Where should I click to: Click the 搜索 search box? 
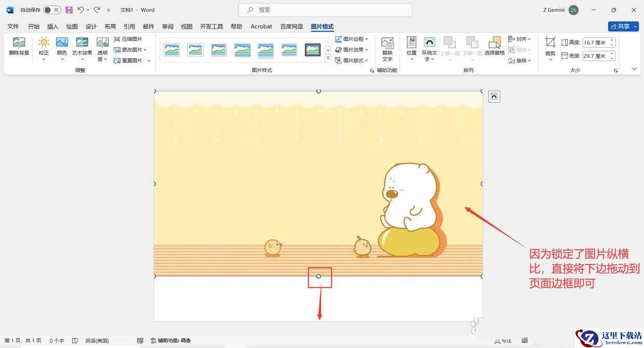tap(325, 10)
